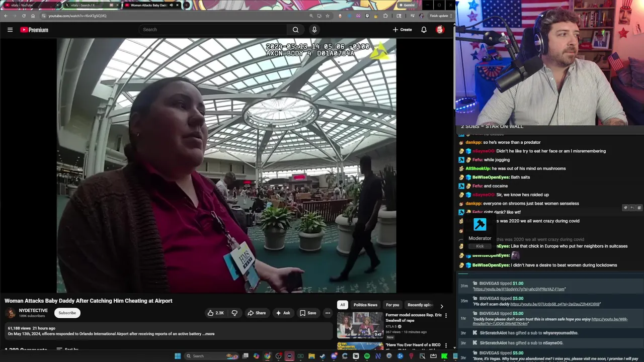Select the For you chip
Image resolution: width=644 pixels, height=362 pixels.
click(392, 305)
